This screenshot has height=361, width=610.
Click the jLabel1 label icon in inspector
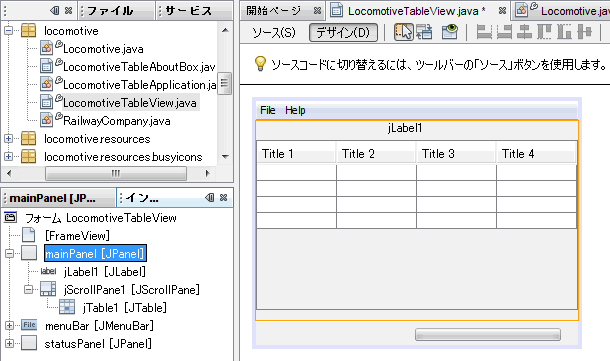click(48, 272)
